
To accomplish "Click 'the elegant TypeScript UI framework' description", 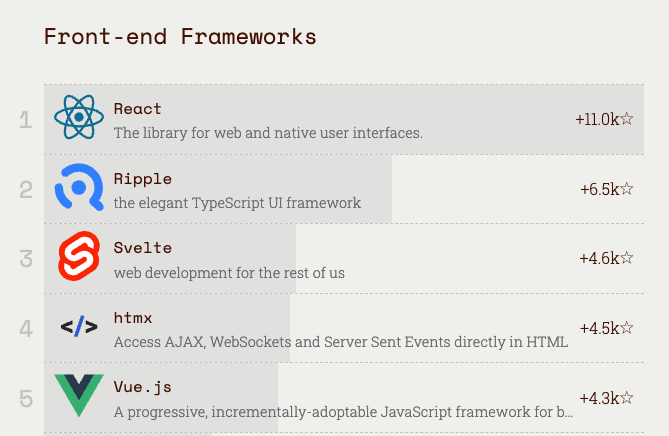I will tap(237, 203).
